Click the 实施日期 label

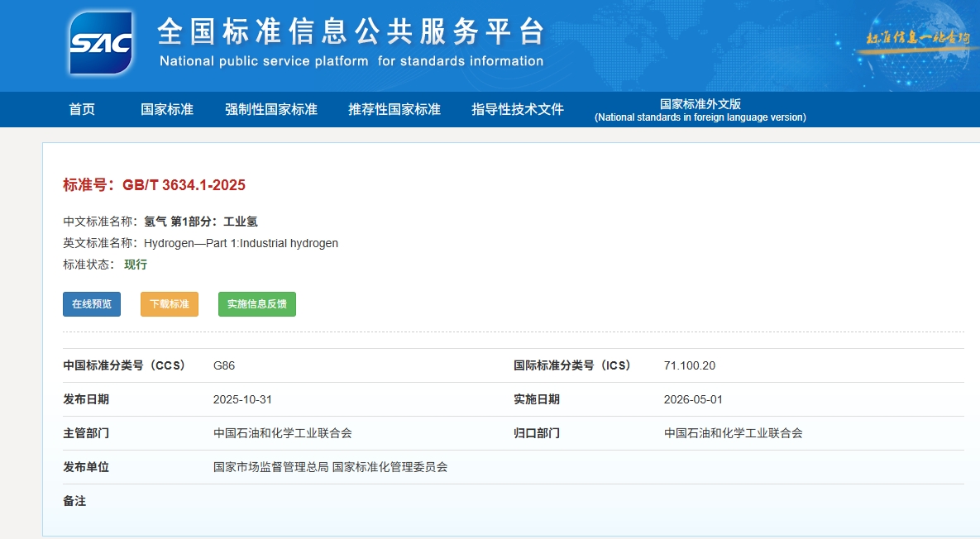pos(537,399)
